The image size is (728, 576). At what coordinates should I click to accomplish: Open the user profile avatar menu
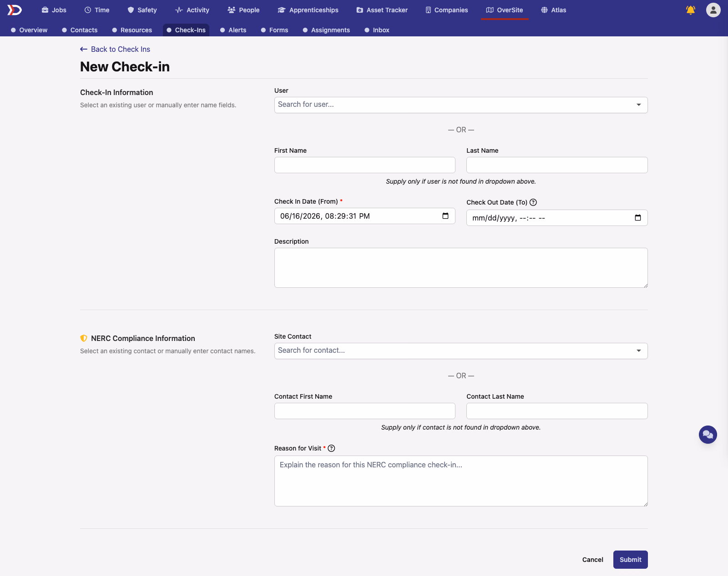(x=713, y=10)
